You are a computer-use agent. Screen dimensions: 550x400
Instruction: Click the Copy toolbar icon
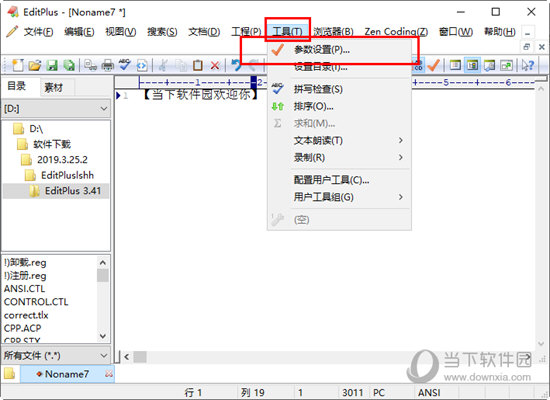pos(181,65)
